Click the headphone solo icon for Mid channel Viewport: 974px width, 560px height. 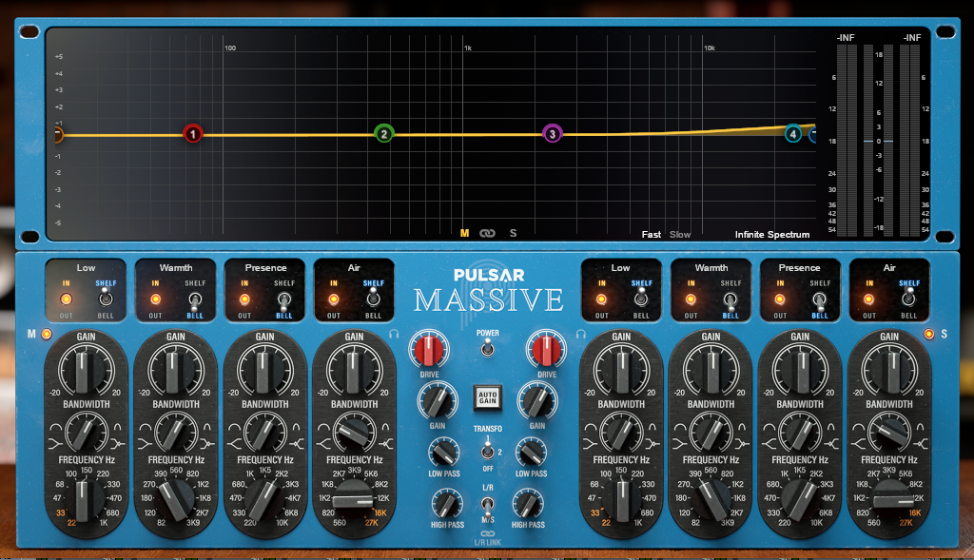(393, 334)
